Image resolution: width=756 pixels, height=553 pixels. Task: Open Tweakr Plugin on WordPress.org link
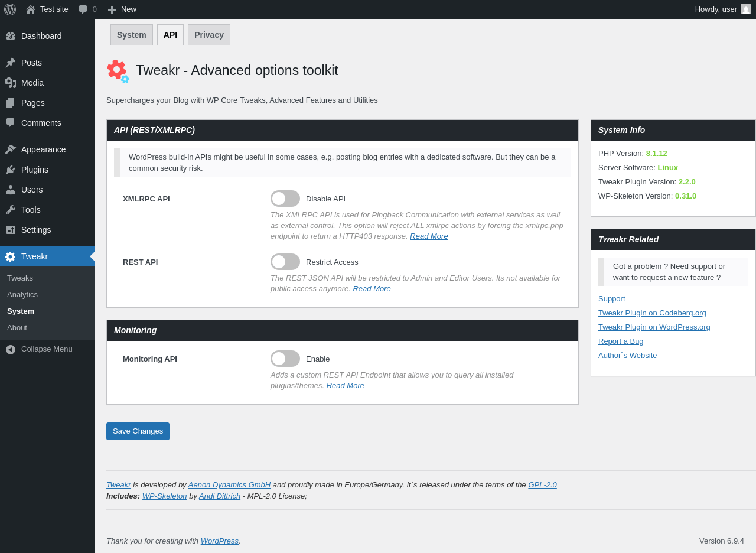(x=654, y=327)
